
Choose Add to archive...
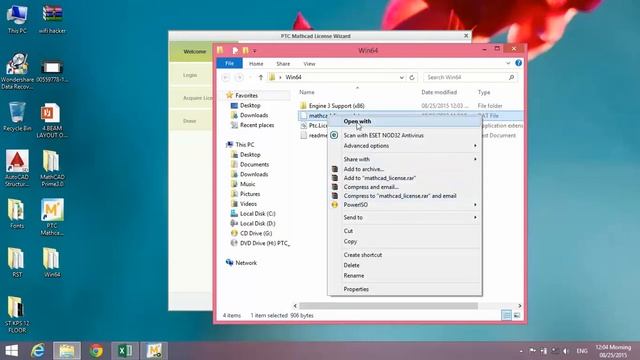[x=405, y=169]
